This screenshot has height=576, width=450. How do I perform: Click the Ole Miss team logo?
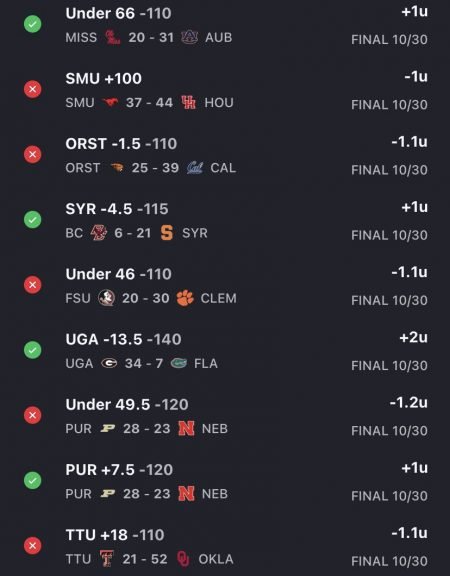(112, 37)
